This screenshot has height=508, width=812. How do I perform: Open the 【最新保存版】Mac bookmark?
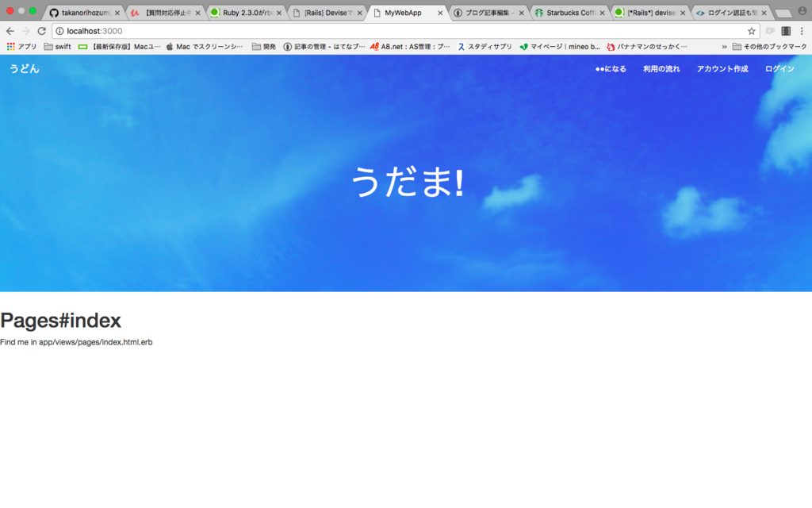click(119, 47)
